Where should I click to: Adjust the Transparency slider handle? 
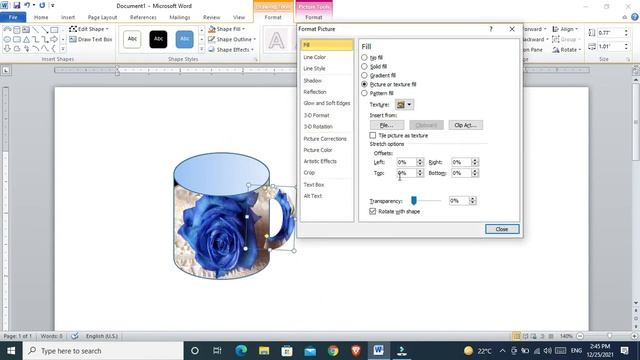click(x=413, y=200)
